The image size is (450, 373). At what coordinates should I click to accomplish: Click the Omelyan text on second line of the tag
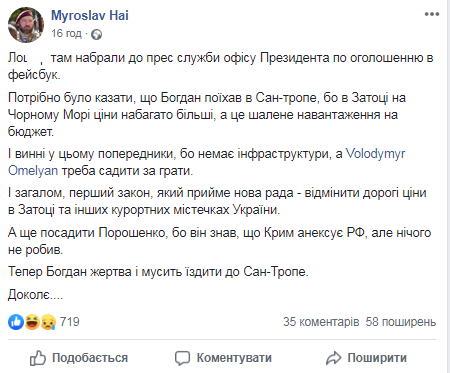pos(33,171)
